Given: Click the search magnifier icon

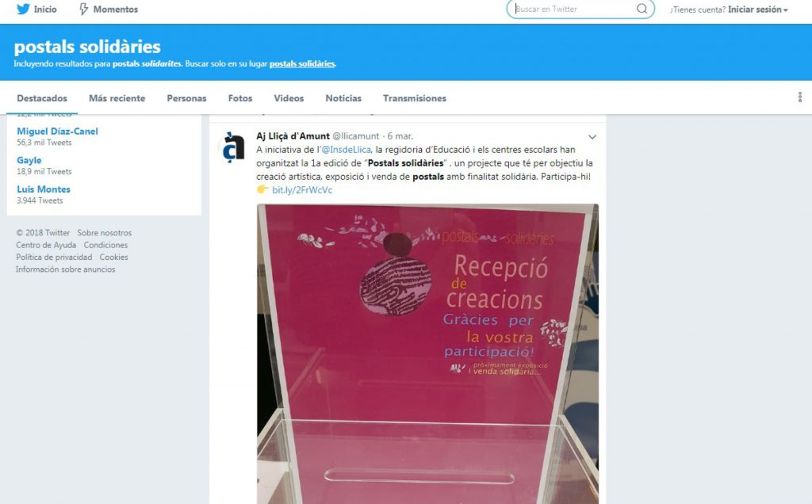Looking at the screenshot, I should (642, 9).
